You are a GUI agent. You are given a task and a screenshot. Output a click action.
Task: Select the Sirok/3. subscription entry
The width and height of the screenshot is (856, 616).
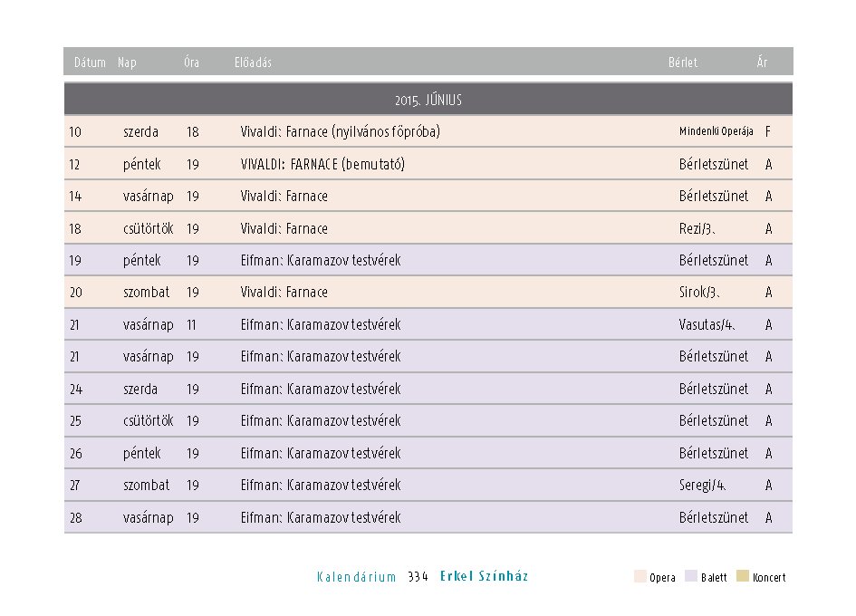699,293
